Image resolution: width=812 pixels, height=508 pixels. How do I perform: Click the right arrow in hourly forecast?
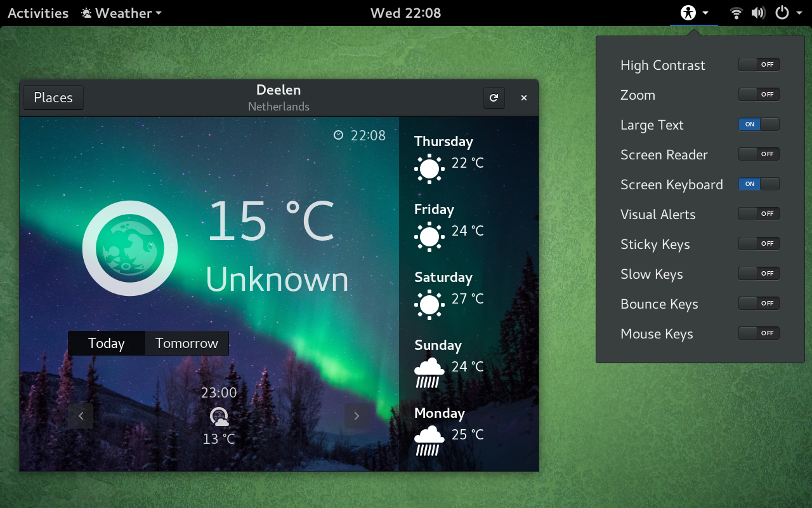[x=357, y=416]
